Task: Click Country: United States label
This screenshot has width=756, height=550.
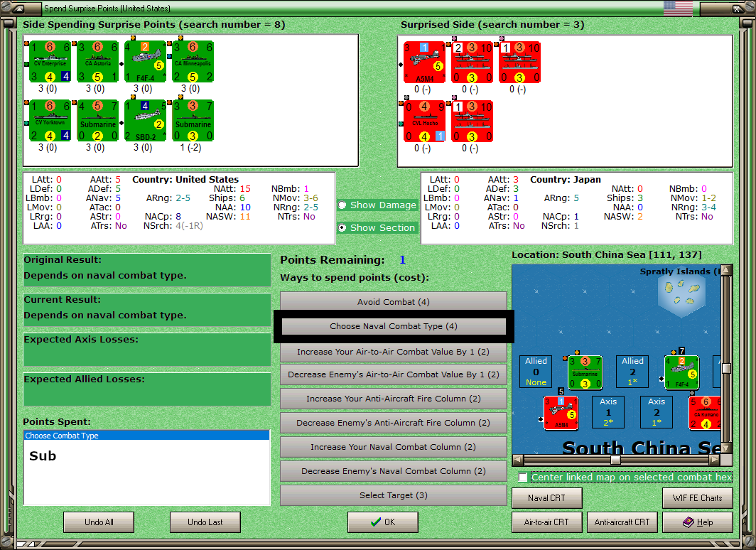Action: tap(185, 179)
